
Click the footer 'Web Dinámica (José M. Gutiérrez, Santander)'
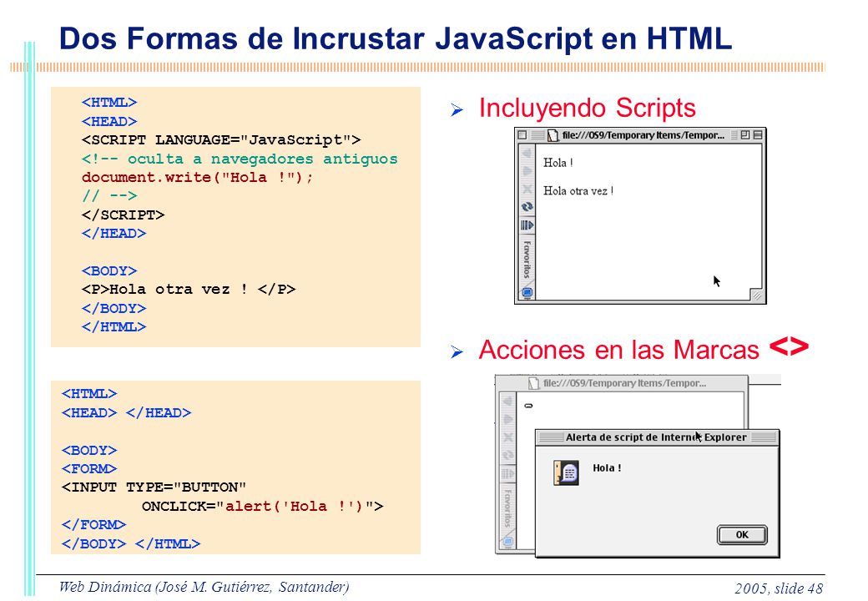[204, 587]
